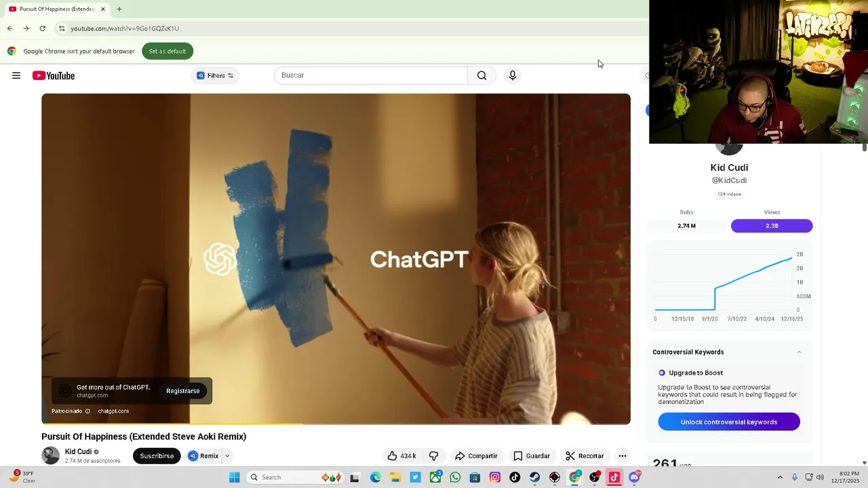Open volume control speaker icon in tray

820,477
